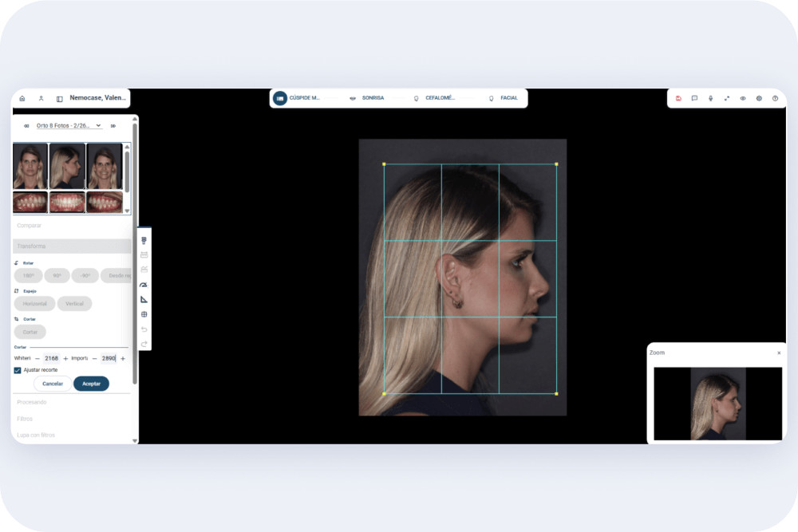Decrease the width value 2168
The width and height of the screenshot is (798, 532).
point(38,359)
